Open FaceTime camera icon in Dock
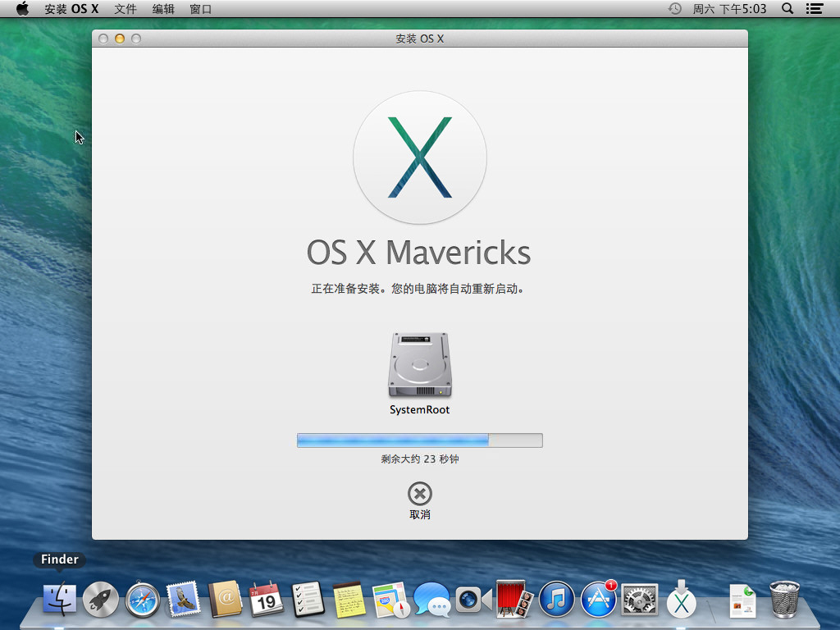Screen dimensions: 840x630 tap(473, 599)
